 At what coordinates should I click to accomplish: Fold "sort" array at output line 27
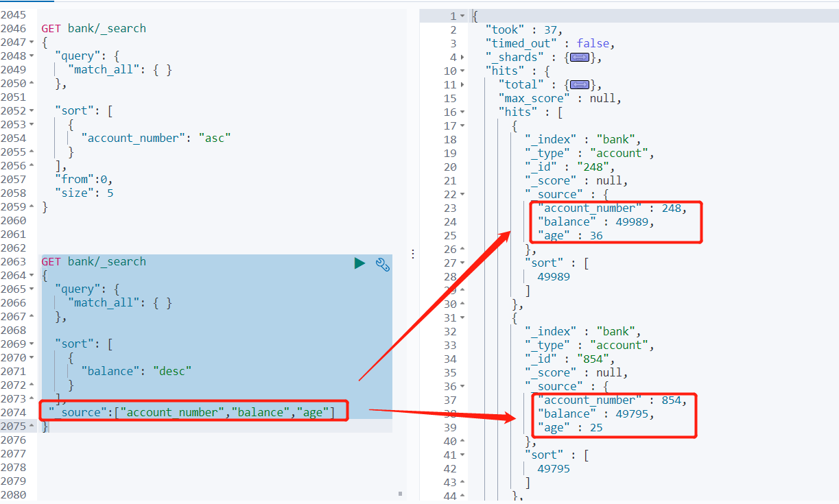coord(462,263)
